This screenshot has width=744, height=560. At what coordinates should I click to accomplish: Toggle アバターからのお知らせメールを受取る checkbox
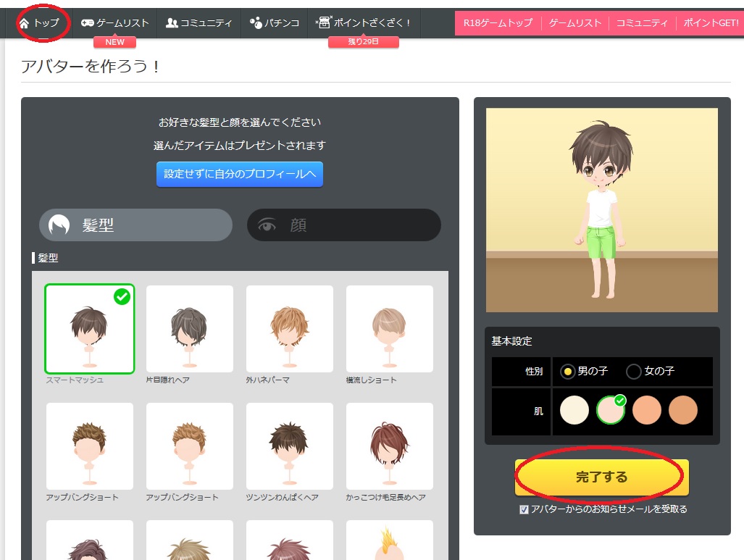(x=524, y=510)
